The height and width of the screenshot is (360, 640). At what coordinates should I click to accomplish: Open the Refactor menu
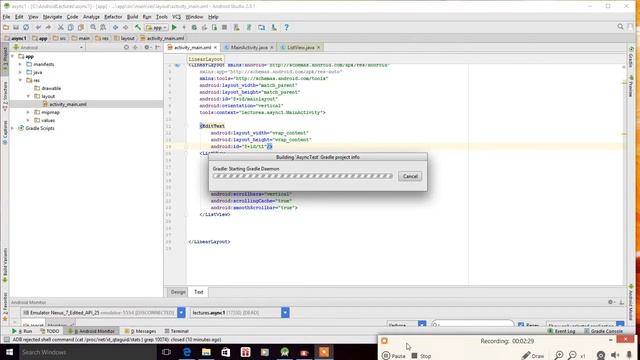[113, 17]
